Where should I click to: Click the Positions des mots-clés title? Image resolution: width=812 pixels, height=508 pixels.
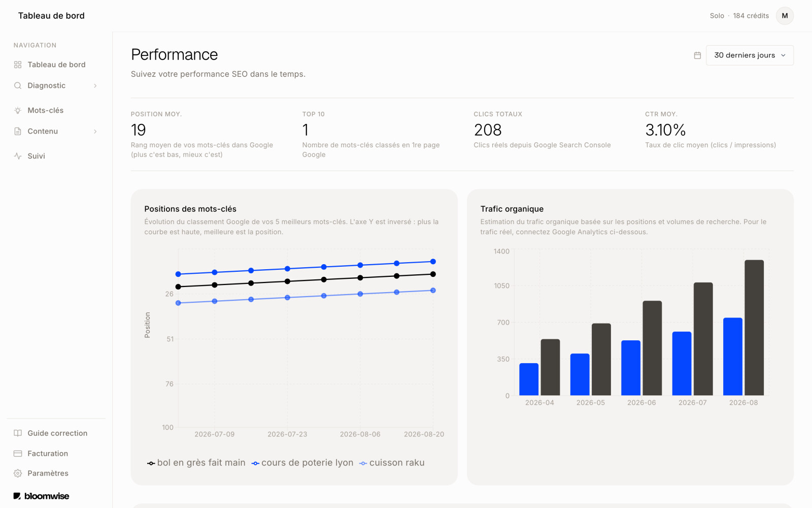click(190, 209)
